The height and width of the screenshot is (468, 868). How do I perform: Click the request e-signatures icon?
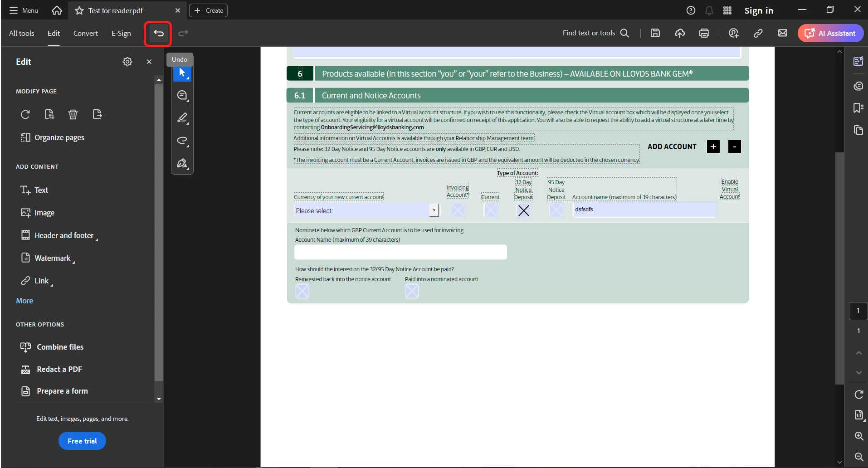point(734,33)
